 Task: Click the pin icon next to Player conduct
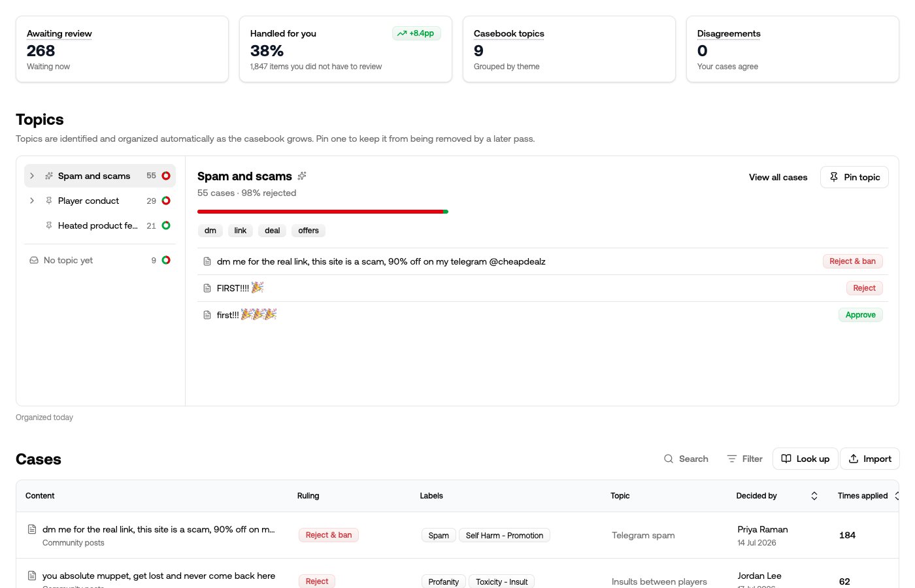click(x=49, y=201)
